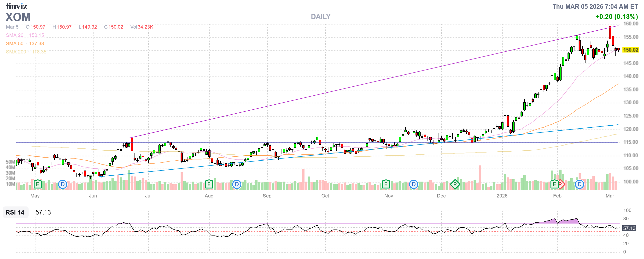Click the SMA 20 legend label

click(15, 35)
